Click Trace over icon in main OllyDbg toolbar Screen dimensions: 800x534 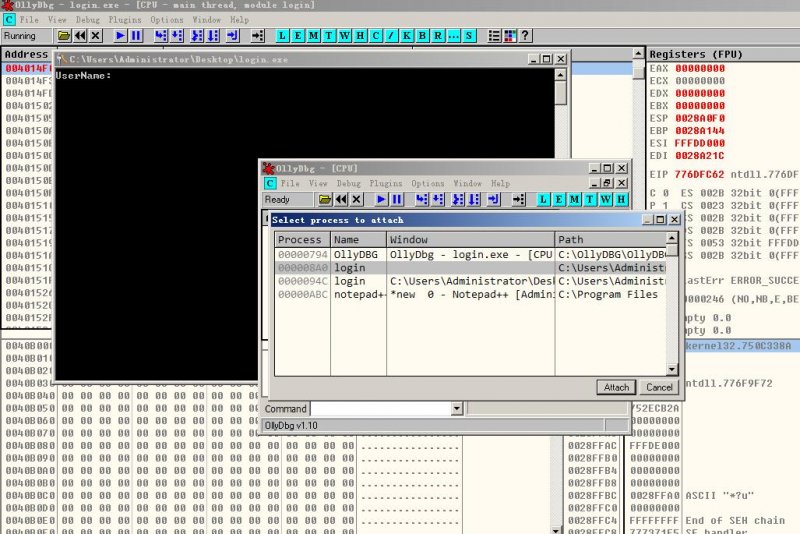[213, 36]
